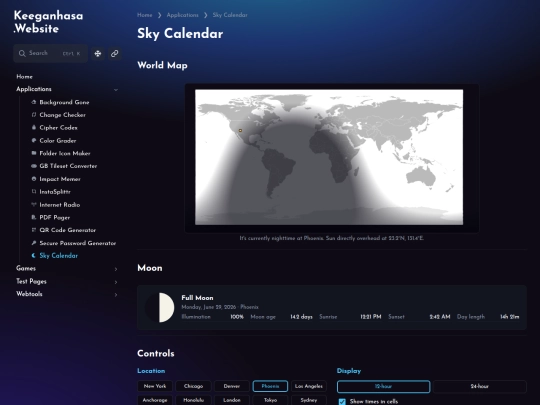Choose the New York location button
The width and height of the screenshot is (540, 405).
tap(155, 386)
